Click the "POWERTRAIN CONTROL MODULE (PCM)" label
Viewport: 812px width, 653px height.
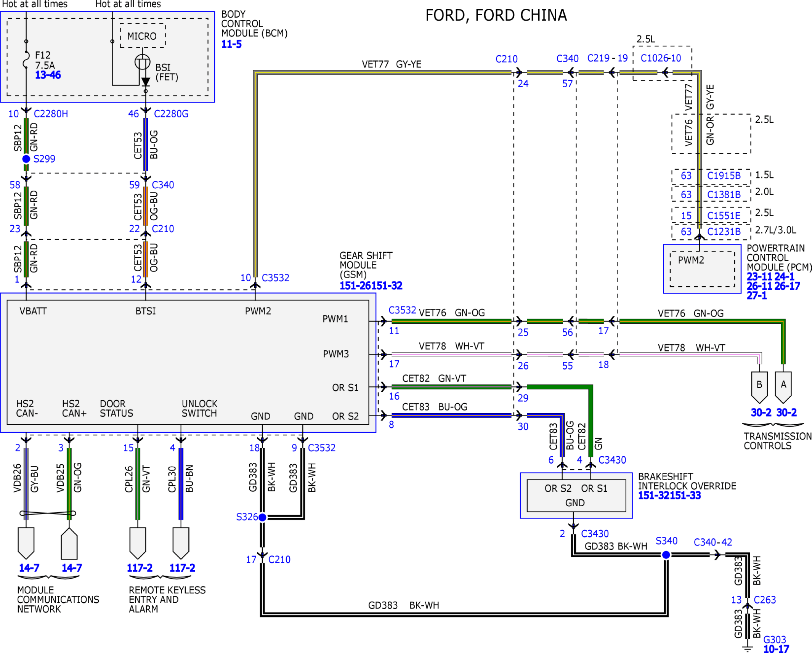(779, 258)
